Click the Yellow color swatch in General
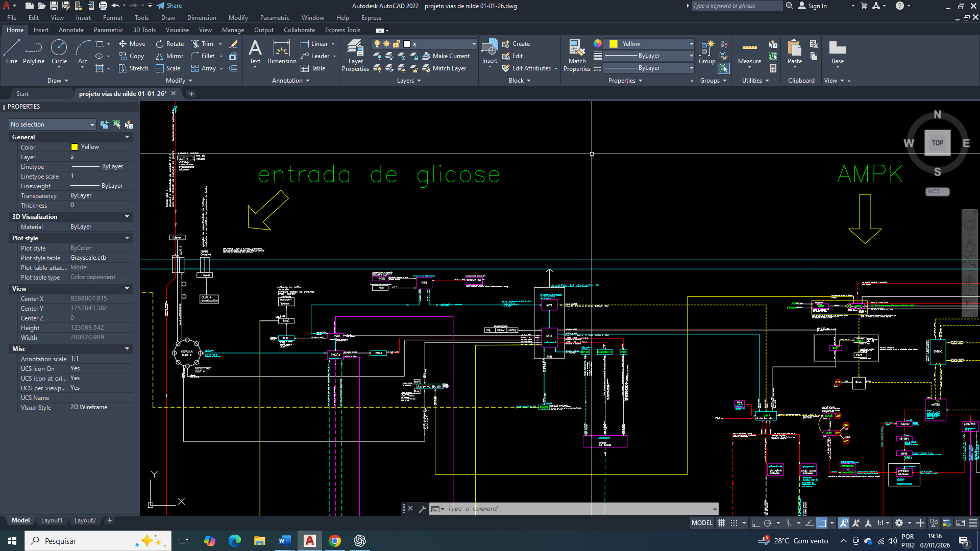980x551 pixels. pyautogui.click(x=75, y=147)
